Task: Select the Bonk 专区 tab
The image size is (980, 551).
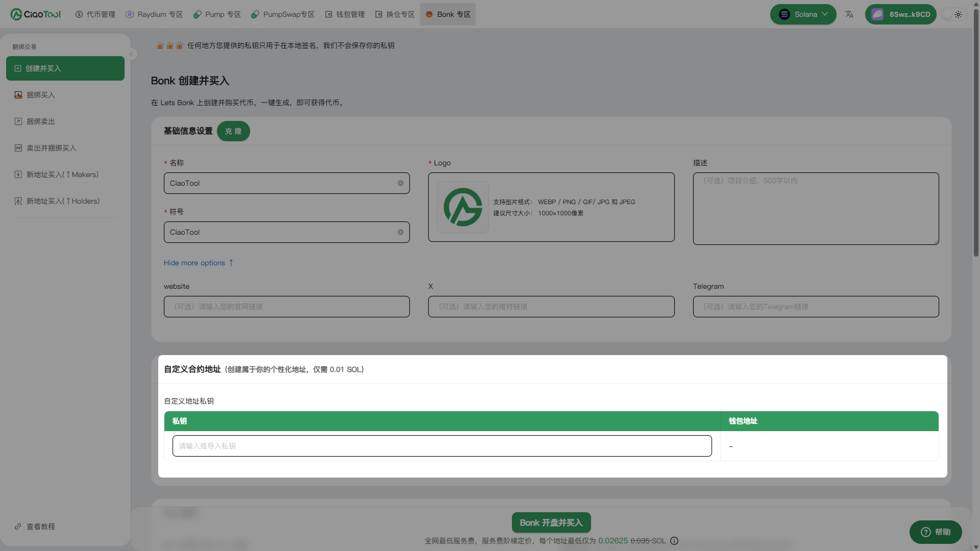Action: [448, 14]
